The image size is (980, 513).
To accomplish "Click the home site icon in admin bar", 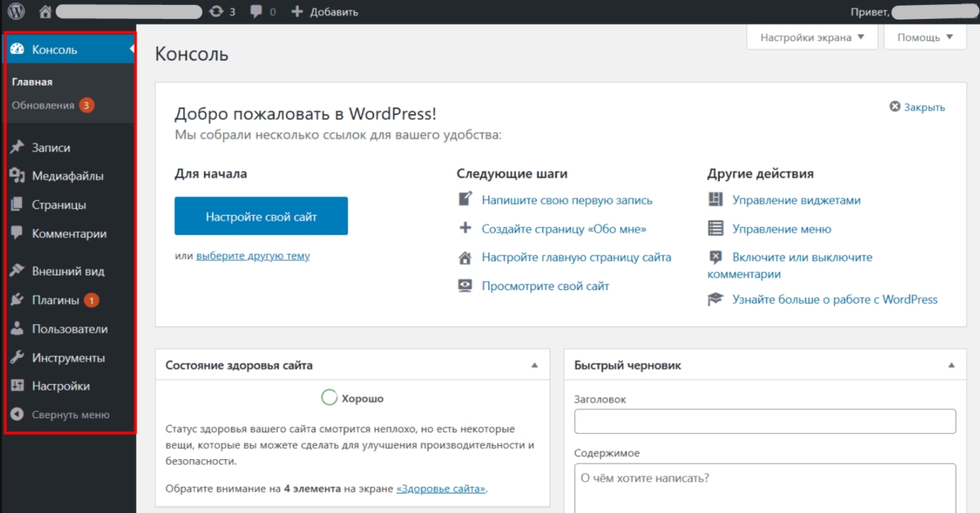I will (45, 11).
